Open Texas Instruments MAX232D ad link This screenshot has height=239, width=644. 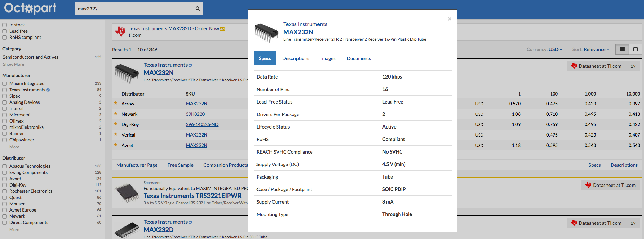(174, 28)
